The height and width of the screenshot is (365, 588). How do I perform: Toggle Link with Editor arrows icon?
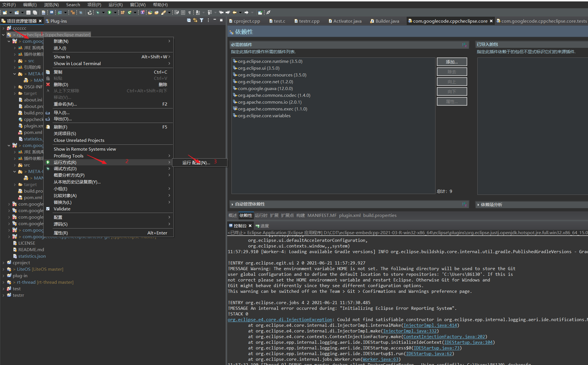pyautogui.click(x=195, y=20)
